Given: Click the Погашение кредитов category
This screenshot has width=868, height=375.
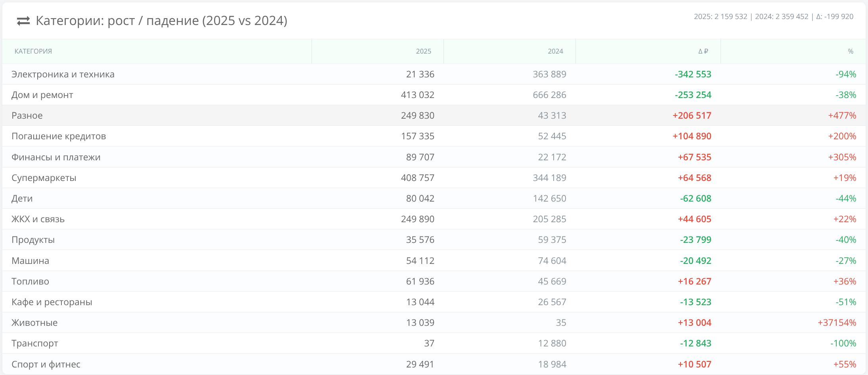Looking at the screenshot, I should 59,136.
